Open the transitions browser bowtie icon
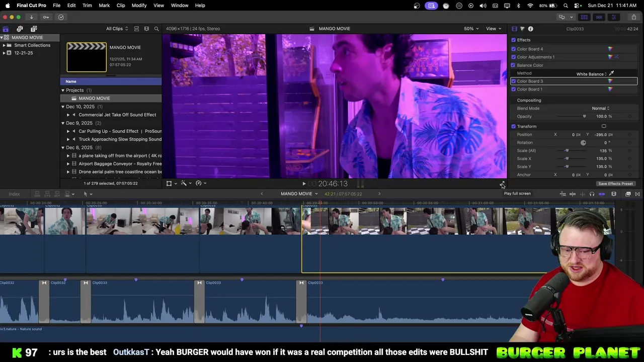644x362 pixels. pyautogui.click(x=637, y=194)
